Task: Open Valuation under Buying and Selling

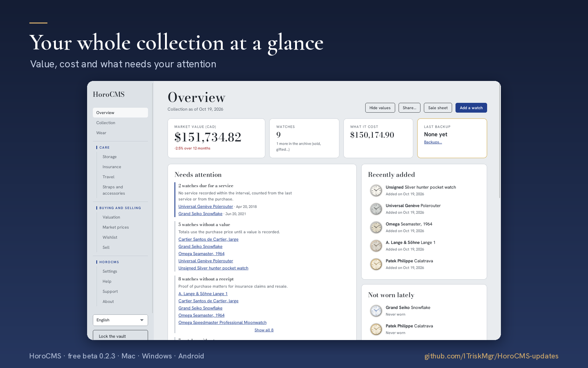Action: (x=111, y=217)
